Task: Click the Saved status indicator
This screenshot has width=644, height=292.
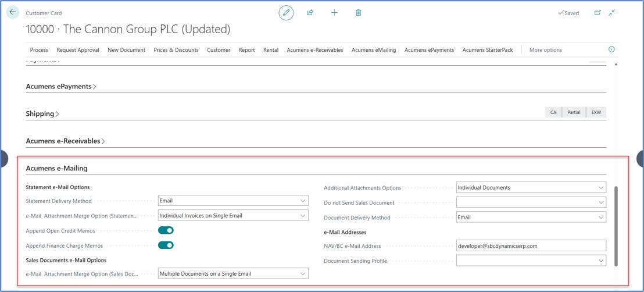Action: [568, 13]
